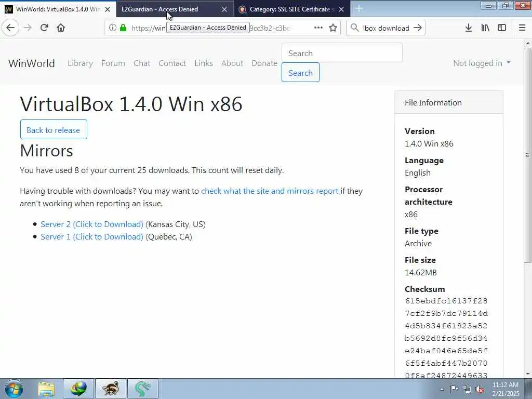
Task: Click the File Information panel header
Action: [x=449, y=102]
